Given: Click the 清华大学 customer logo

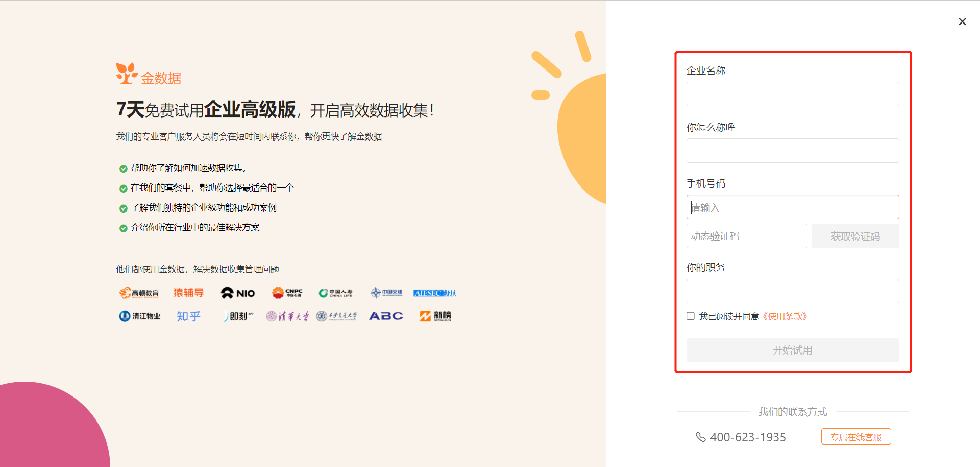Looking at the screenshot, I should (287, 316).
